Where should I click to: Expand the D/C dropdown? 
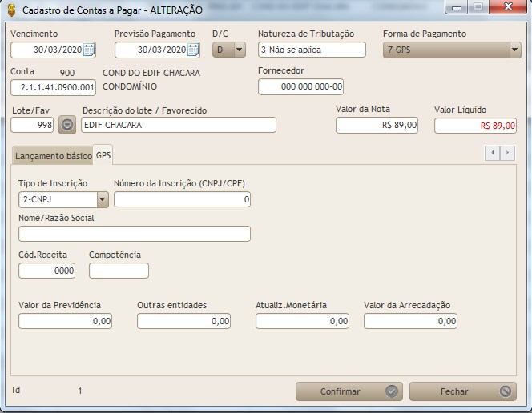tap(239, 50)
